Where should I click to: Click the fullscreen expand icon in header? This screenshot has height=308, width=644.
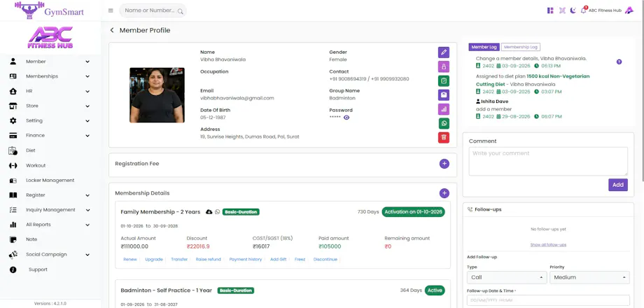click(x=562, y=10)
